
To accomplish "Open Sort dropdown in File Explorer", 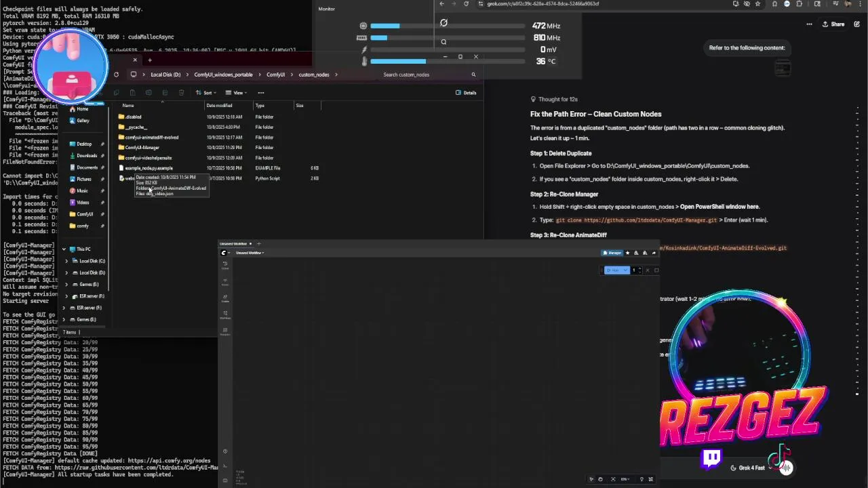I will tap(206, 93).
